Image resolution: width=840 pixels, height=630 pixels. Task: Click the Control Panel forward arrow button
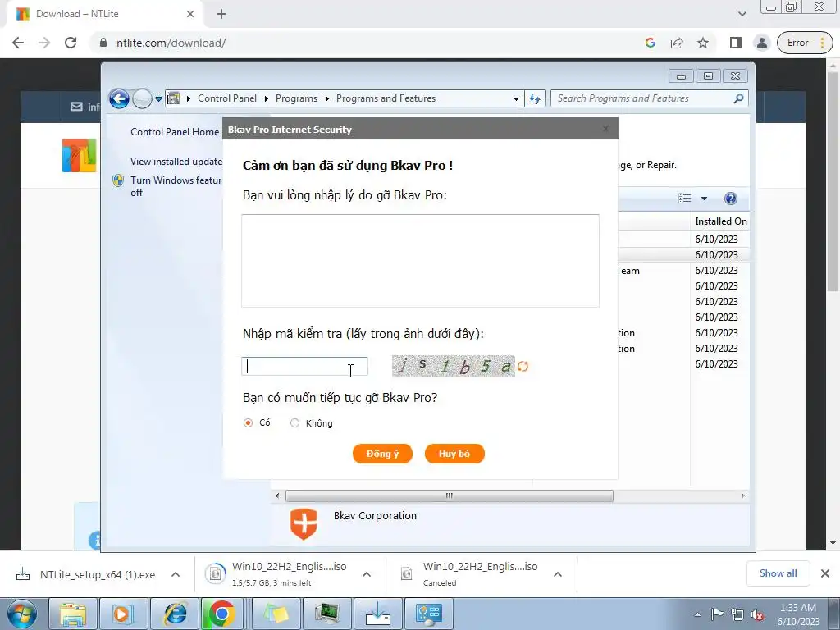point(142,98)
